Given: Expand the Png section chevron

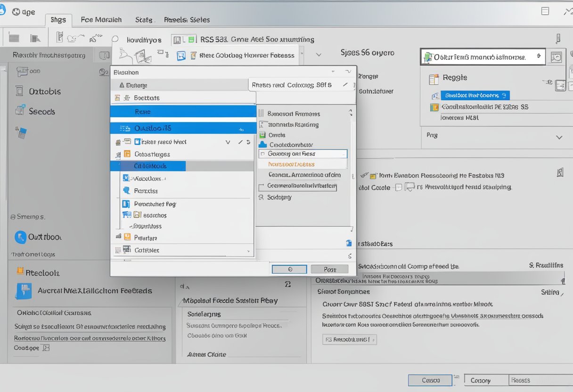Looking at the screenshot, I should tap(559, 138).
